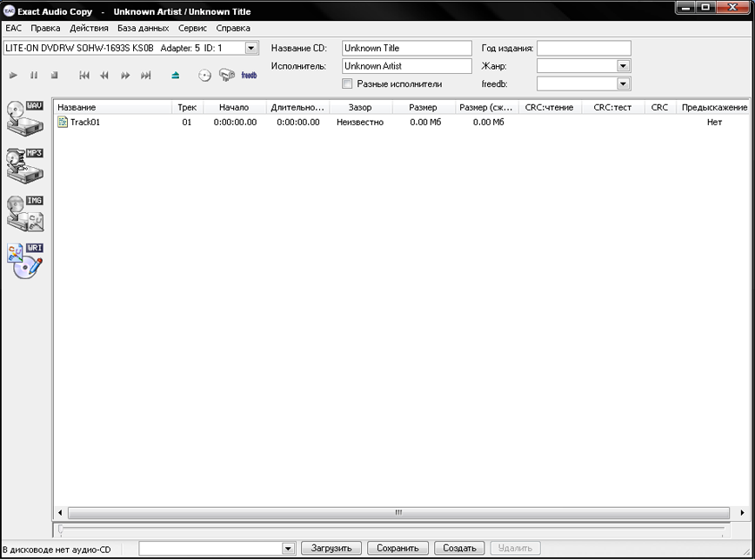Click the Название column header
Screen dimensions: 755x560
pos(113,107)
